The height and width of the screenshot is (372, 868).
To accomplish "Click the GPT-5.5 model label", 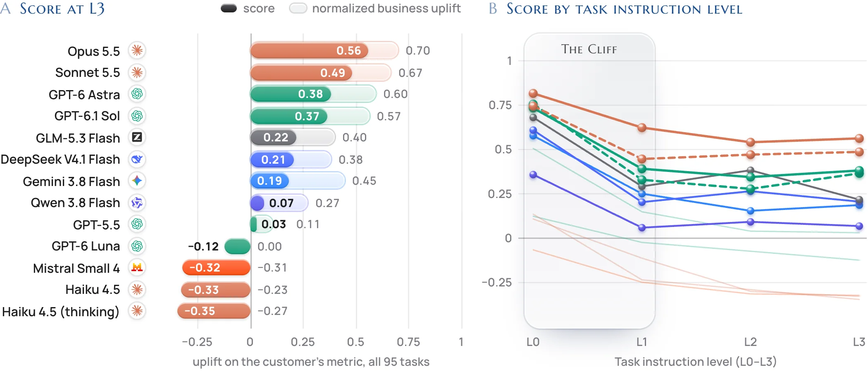I will (x=96, y=225).
